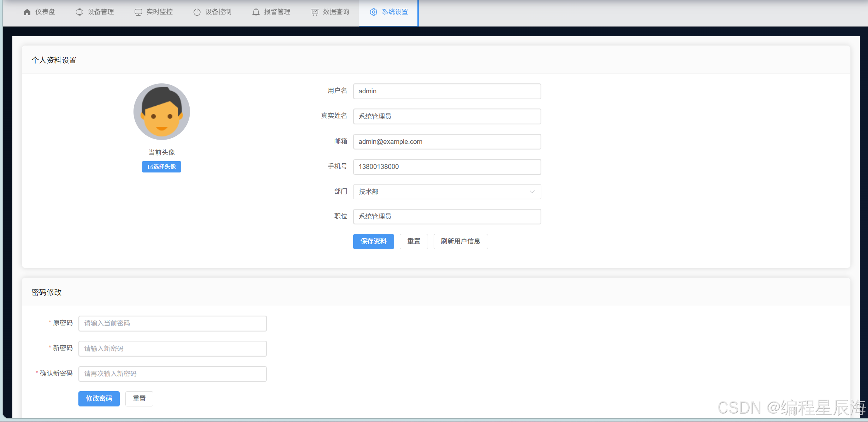Click the gear icon for 系统设置
This screenshot has height=422, width=868.
click(x=373, y=12)
